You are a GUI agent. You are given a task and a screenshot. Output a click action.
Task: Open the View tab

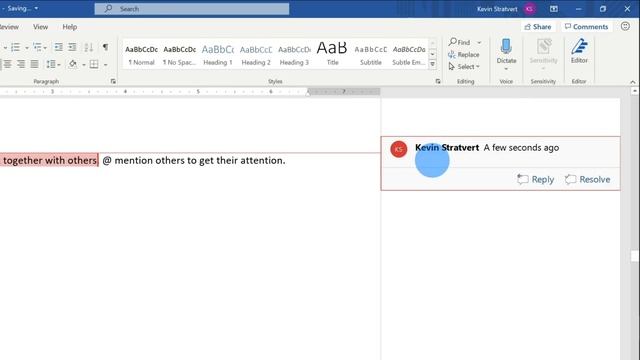40,27
